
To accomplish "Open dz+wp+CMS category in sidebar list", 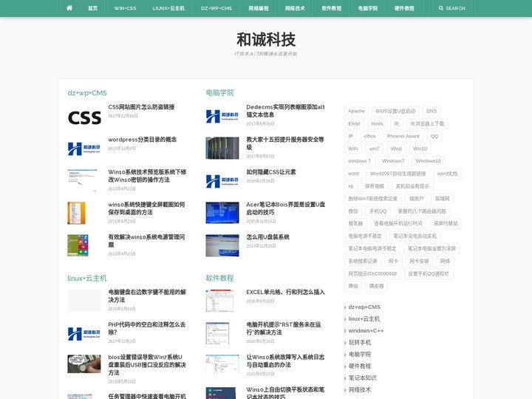I will coord(364,307).
